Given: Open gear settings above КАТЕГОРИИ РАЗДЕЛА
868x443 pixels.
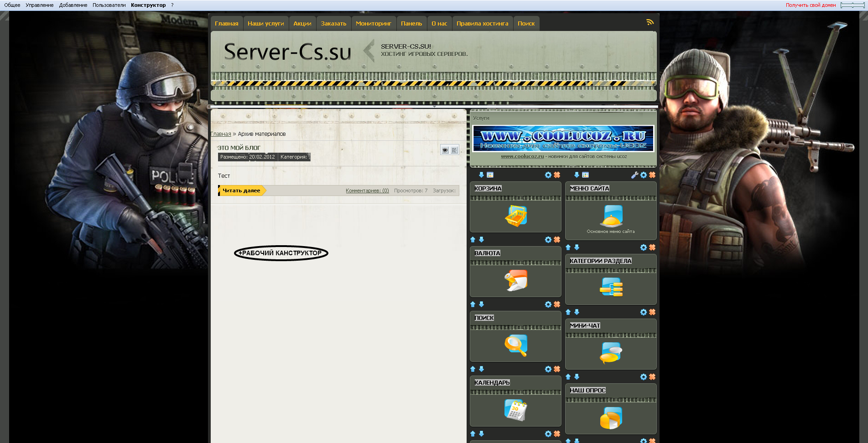Looking at the screenshot, I should (x=644, y=247).
